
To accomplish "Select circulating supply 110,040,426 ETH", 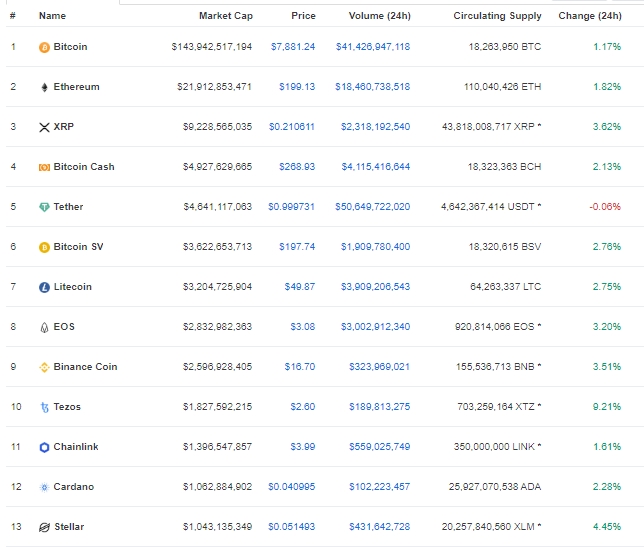I will (x=503, y=87).
